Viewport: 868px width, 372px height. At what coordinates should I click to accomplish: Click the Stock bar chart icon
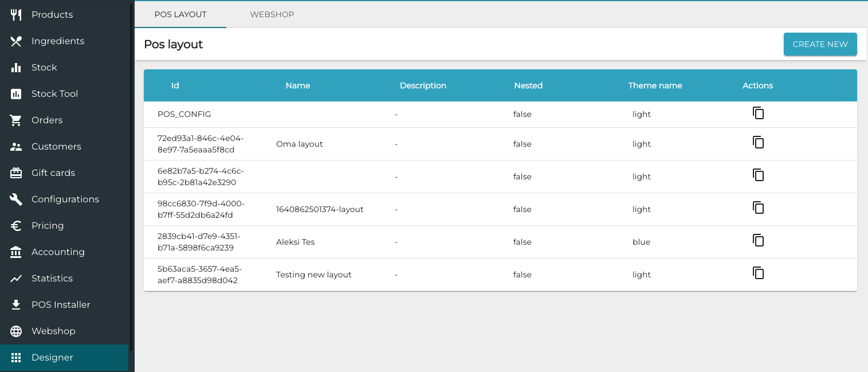coord(16,68)
